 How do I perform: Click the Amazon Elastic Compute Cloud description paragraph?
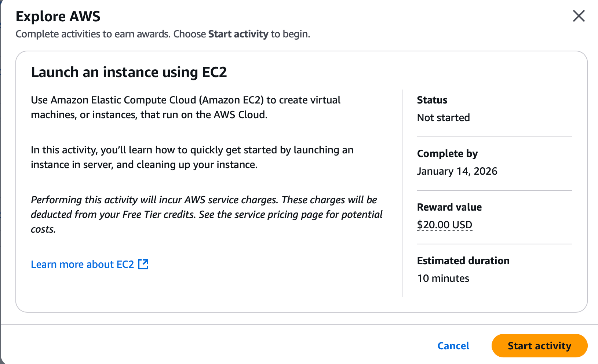pyautogui.click(x=186, y=108)
